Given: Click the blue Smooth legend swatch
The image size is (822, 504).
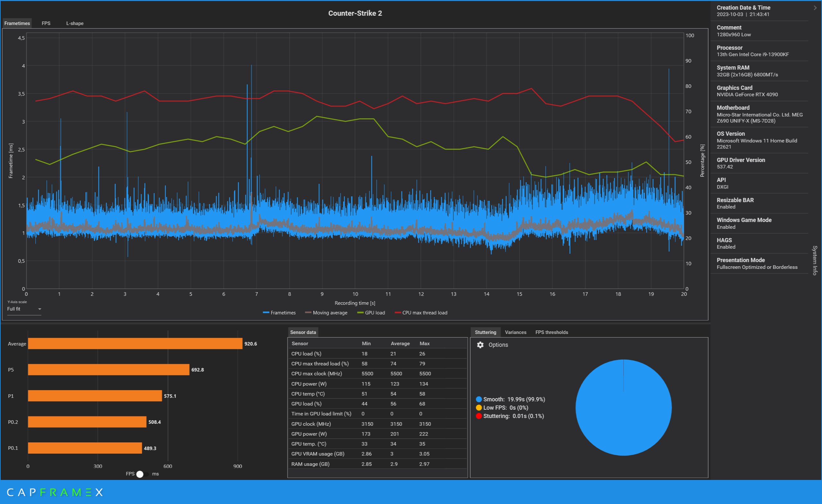Looking at the screenshot, I should [x=479, y=399].
